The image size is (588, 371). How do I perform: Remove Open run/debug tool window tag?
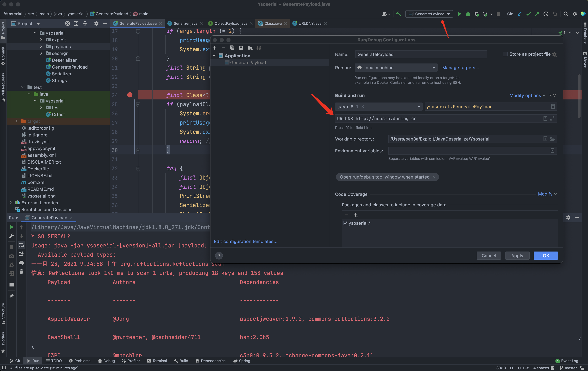click(434, 177)
